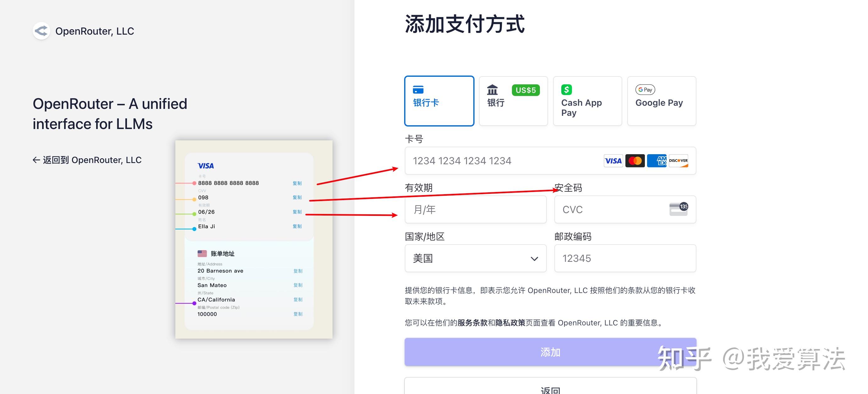The width and height of the screenshot is (868, 394).
Task: Click the 邮政编码 postal code input showing 12345
Action: pos(625,258)
